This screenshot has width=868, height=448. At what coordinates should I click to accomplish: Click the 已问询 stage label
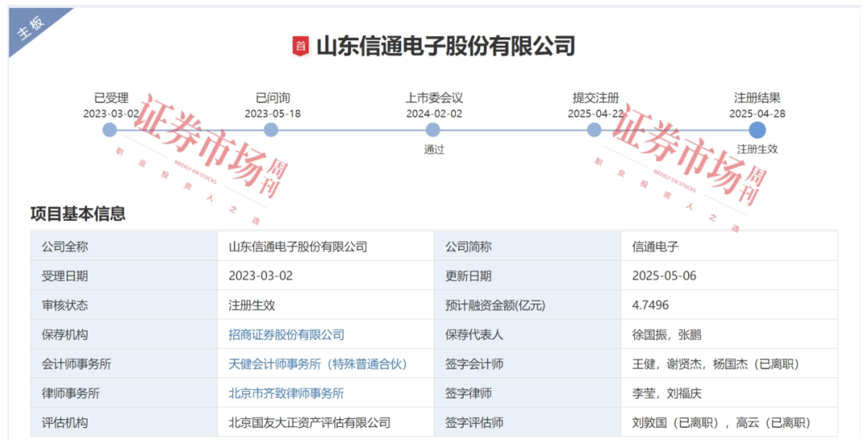tap(273, 98)
